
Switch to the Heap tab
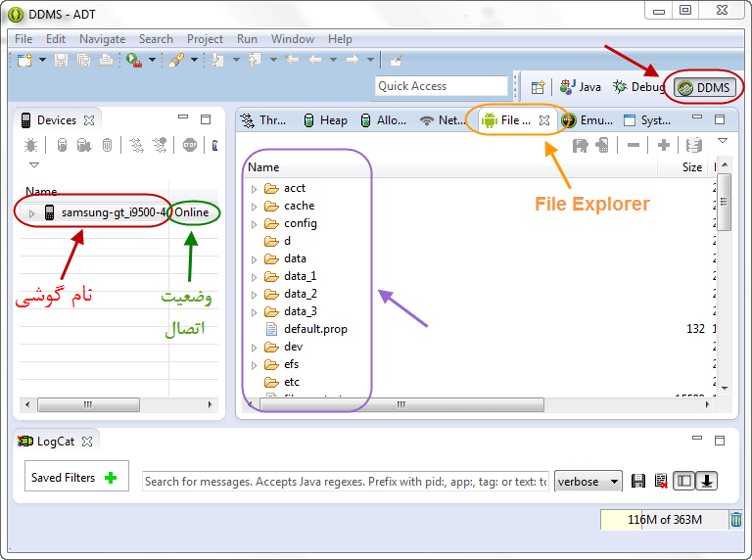click(x=325, y=120)
